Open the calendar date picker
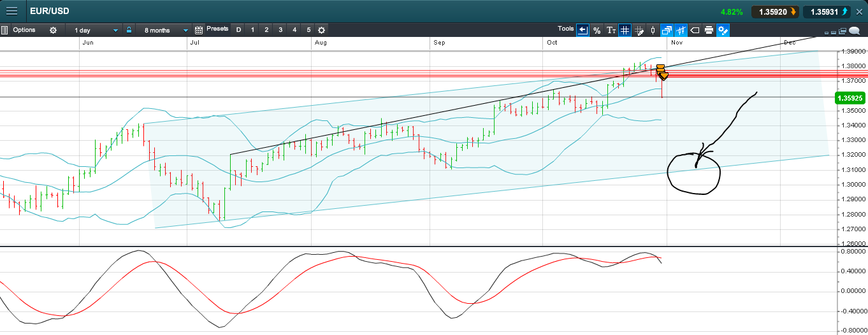The height and width of the screenshot is (335, 868). click(x=198, y=30)
